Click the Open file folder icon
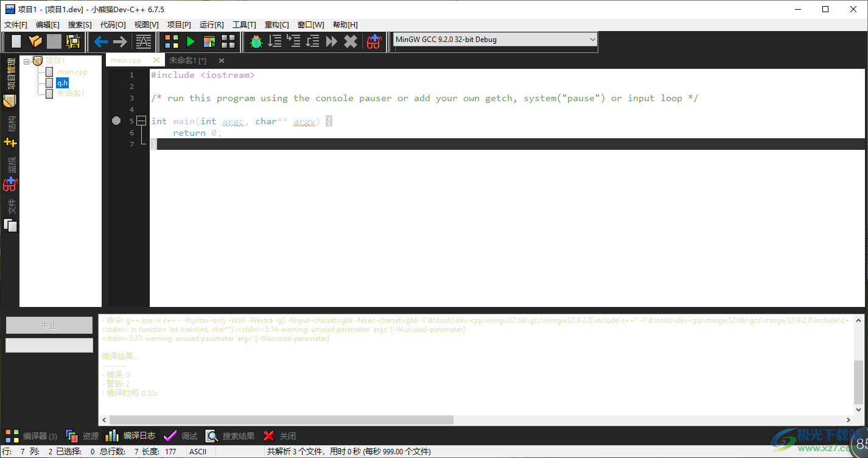This screenshot has height=458, width=868. tap(35, 41)
